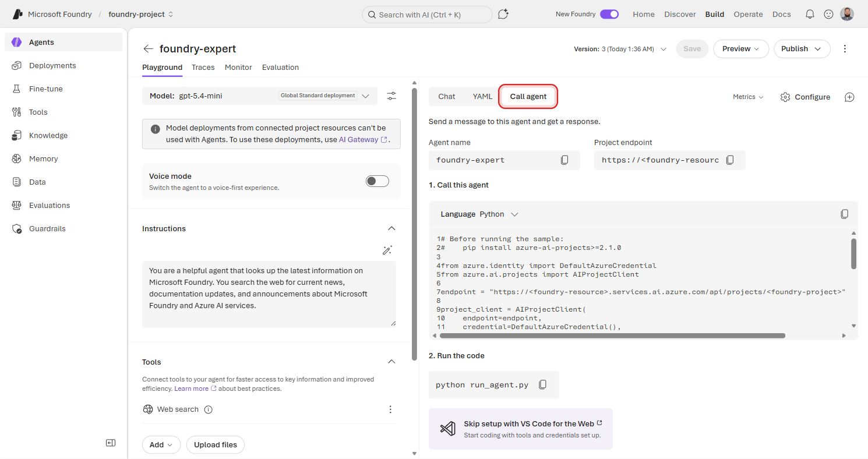Open Docs in top navigation
868x459 pixels.
pyautogui.click(x=782, y=14)
